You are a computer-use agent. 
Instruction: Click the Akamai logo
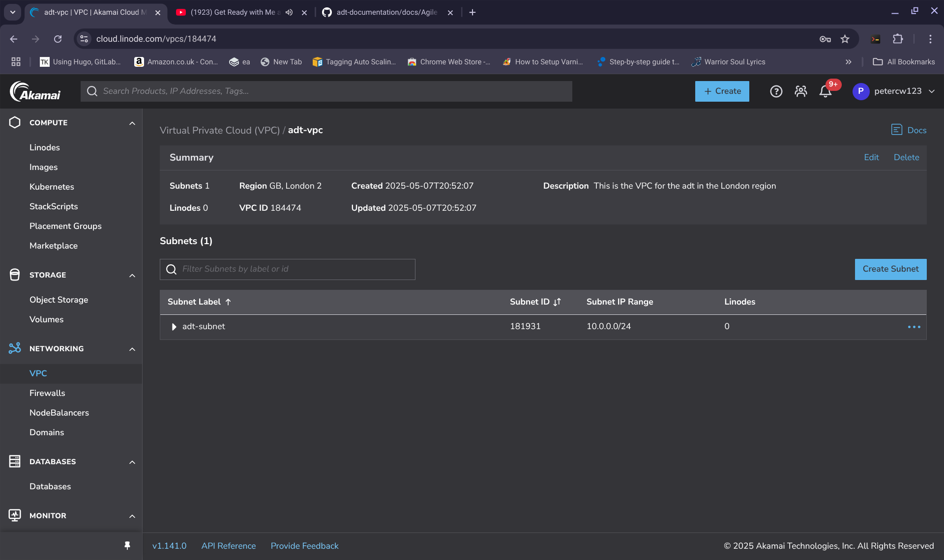coord(35,91)
